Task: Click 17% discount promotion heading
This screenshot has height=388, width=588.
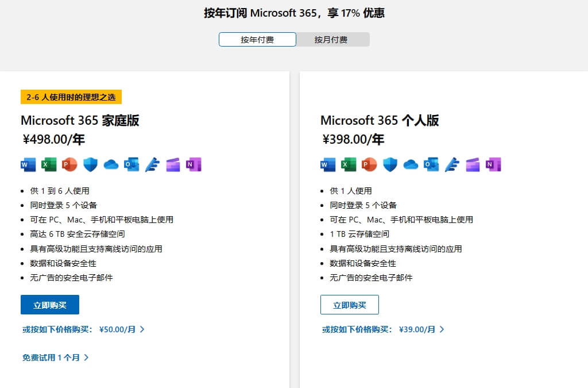Action: [x=294, y=13]
